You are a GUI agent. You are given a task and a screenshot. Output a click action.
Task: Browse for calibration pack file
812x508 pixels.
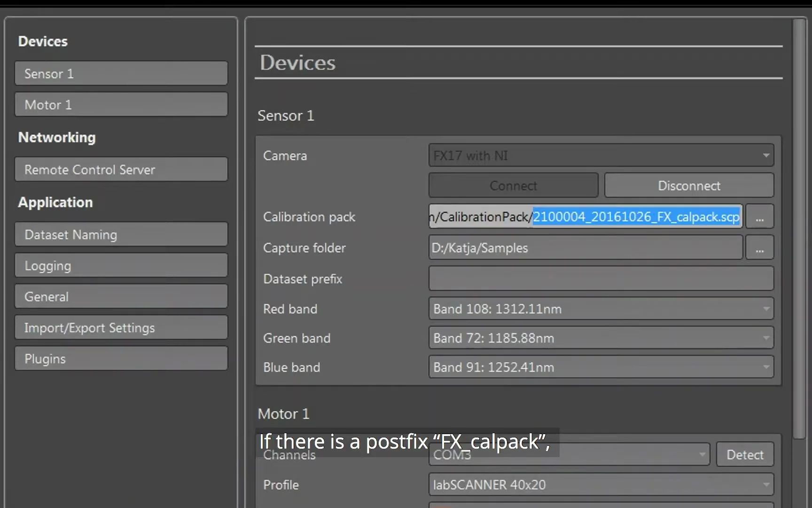759,216
